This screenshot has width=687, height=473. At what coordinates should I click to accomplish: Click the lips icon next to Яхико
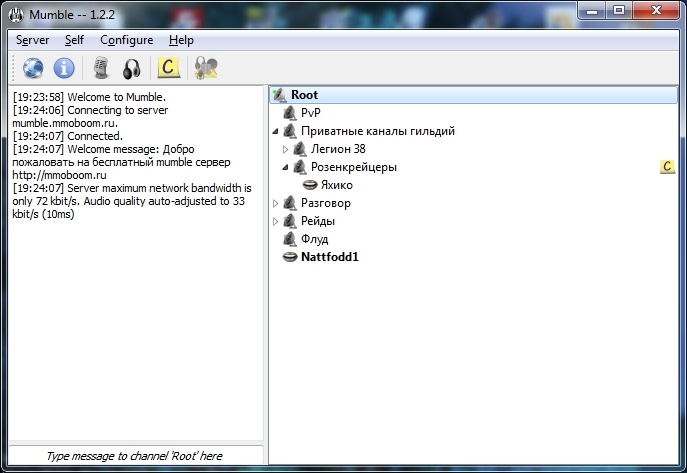pyautogui.click(x=310, y=185)
